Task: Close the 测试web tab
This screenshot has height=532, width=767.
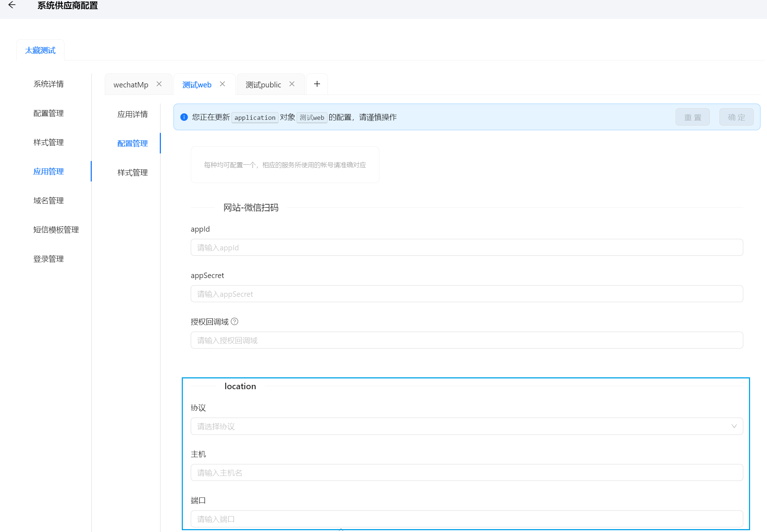Action: (x=222, y=84)
